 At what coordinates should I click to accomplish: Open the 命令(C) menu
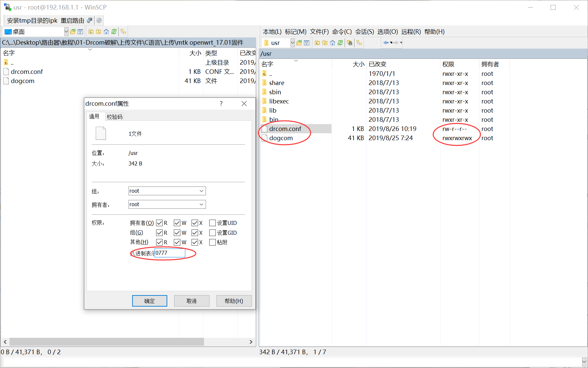pyautogui.click(x=342, y=32)
